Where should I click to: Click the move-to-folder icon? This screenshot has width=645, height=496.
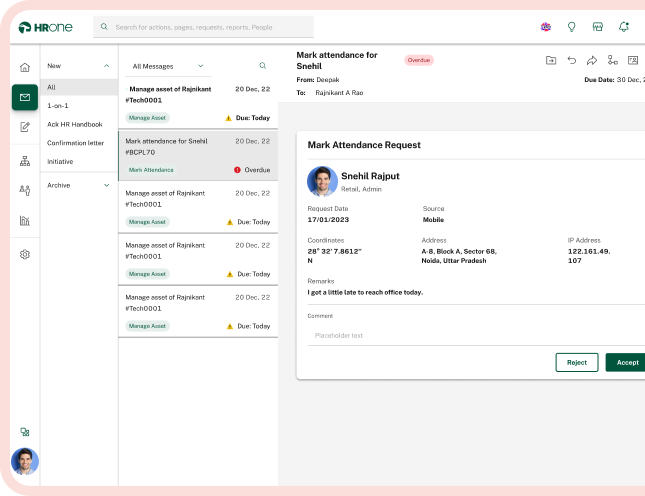tap(550, 60)
